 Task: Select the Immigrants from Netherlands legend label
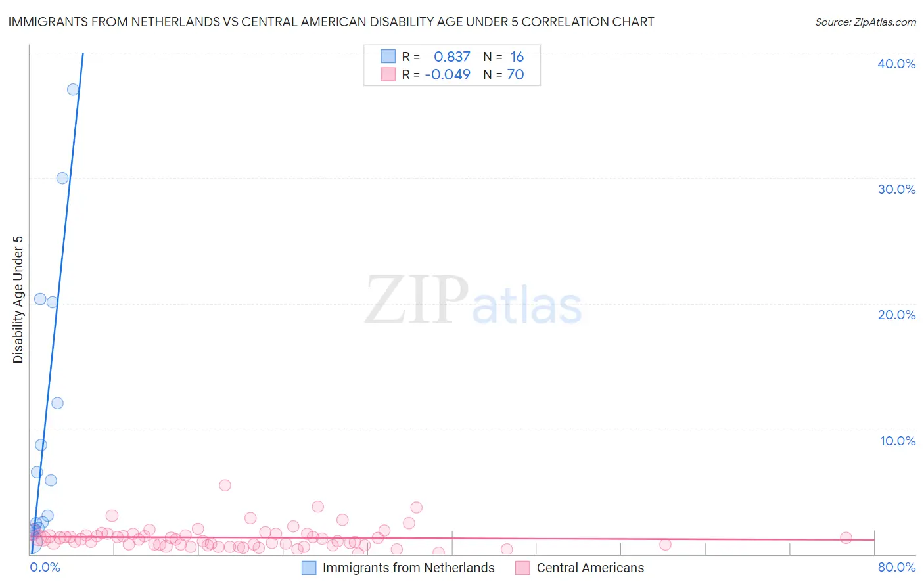pos(409,568)
